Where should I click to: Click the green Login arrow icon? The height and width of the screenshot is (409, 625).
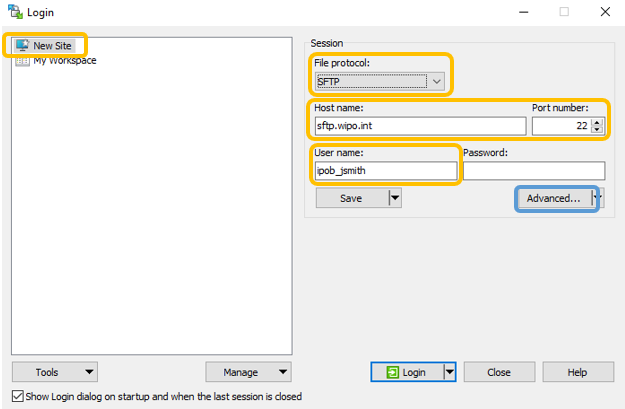391,372
